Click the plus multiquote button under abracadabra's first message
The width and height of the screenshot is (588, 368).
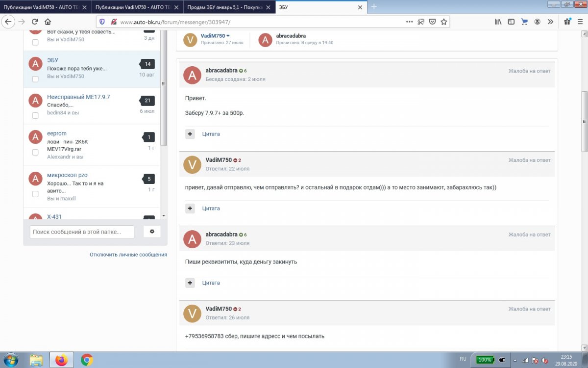tap(190, 134)
